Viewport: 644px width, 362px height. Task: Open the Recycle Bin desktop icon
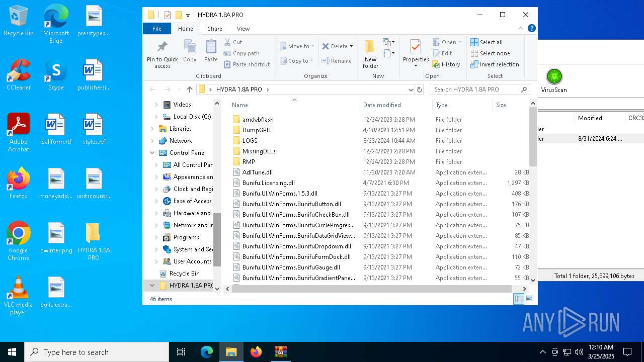(x=19, y=21)
